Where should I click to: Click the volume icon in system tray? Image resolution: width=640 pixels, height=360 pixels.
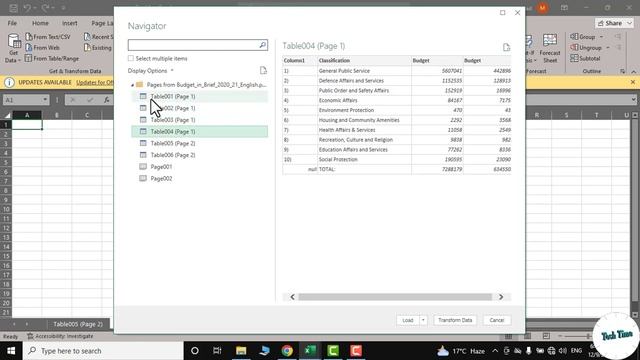(x=563, y=351)
